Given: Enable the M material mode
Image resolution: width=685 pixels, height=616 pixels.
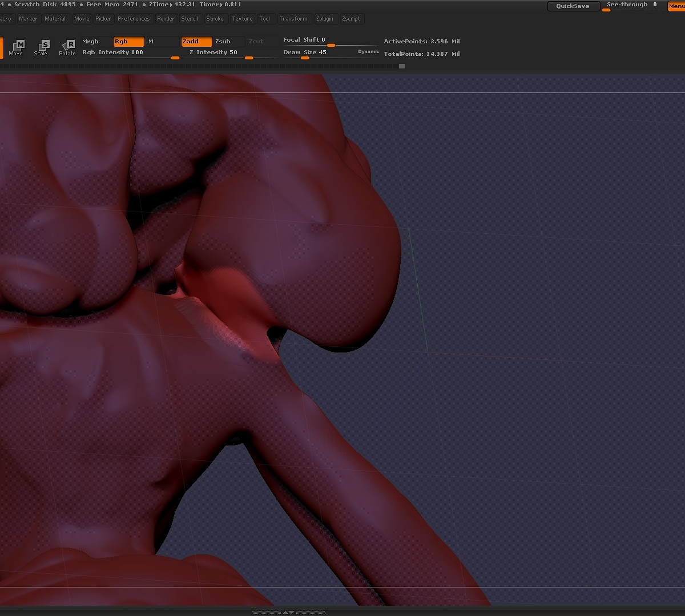Looking at the screenshot, I should [x=162, y=42].
